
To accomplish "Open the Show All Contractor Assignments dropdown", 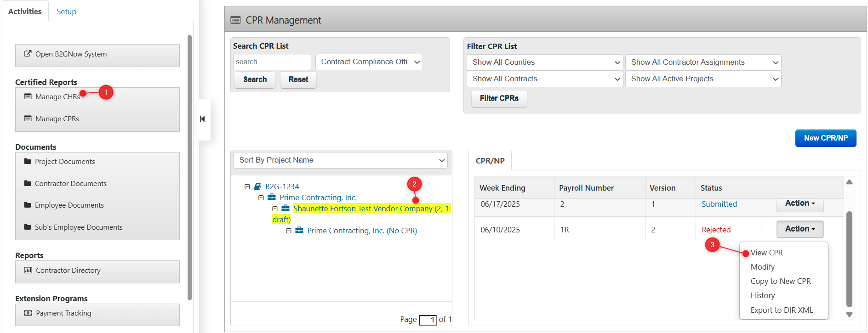I will tap(703, 62).
